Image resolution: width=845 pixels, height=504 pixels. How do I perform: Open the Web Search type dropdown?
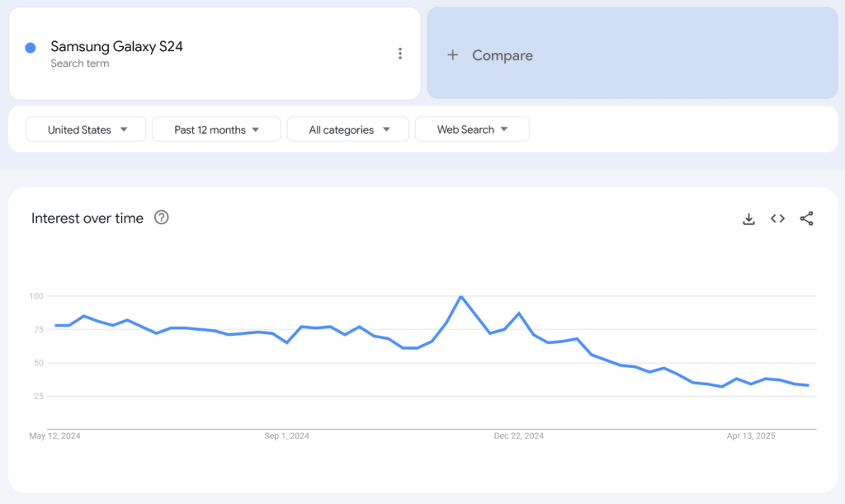472,130
